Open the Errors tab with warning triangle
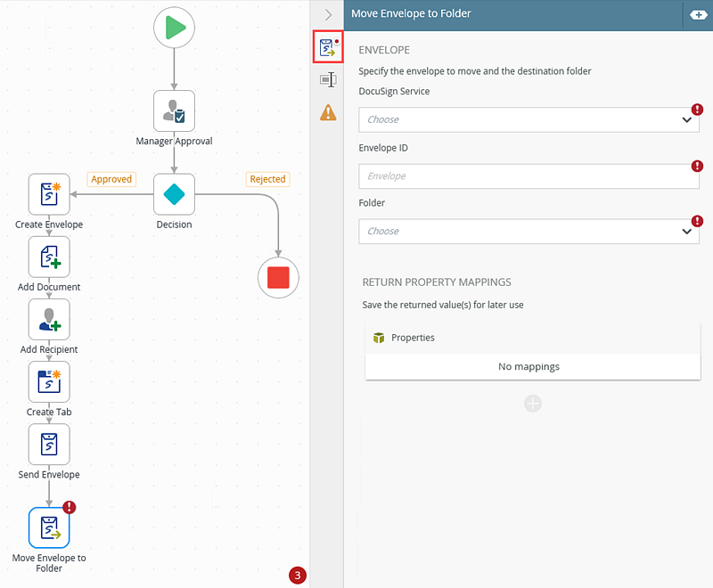The width and height of the screenshot is (713, 588). [328, 112]
